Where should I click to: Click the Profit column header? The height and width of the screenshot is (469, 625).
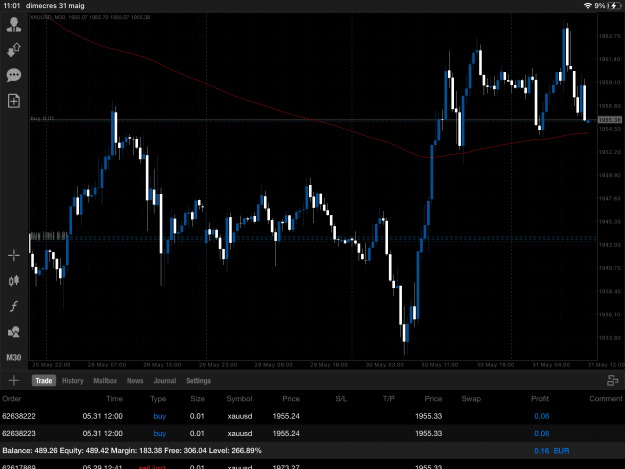point(540,398)
